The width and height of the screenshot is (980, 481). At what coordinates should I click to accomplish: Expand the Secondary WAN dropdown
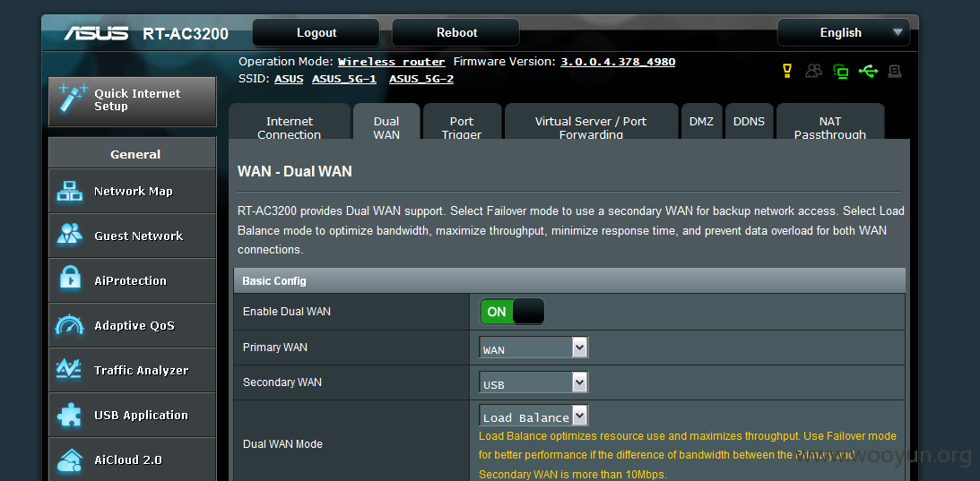pyautogui.click(x=533, y=383)
